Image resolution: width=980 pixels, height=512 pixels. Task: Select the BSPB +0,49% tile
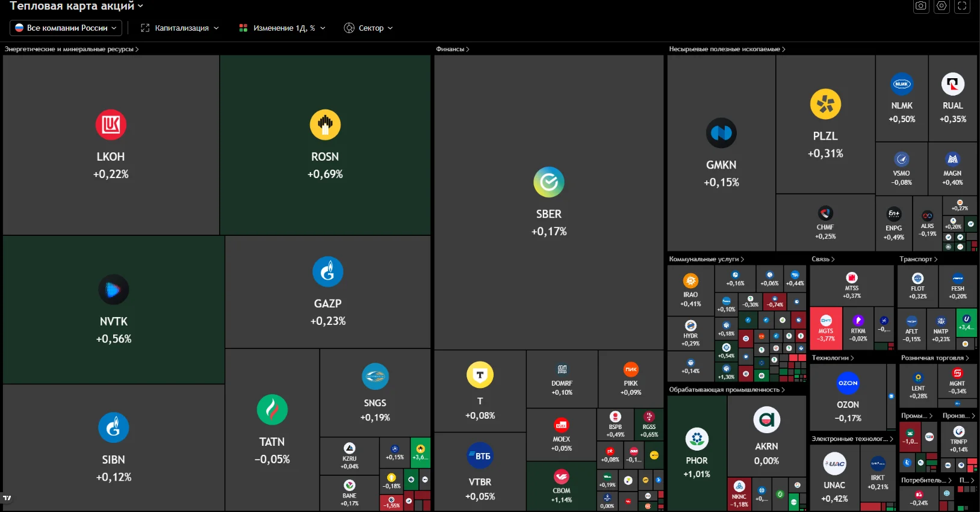615,425
